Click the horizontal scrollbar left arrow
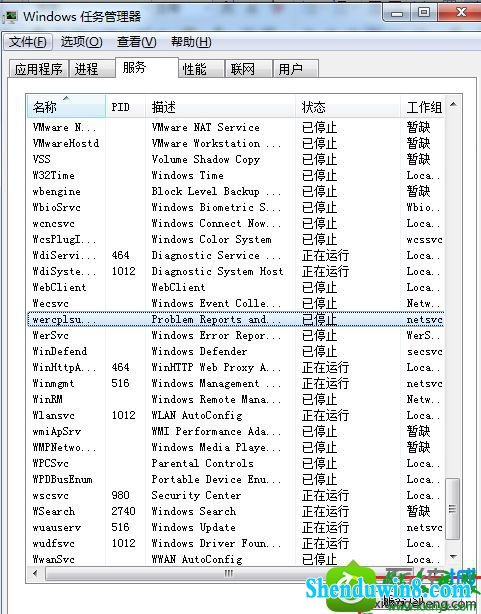 35,574
